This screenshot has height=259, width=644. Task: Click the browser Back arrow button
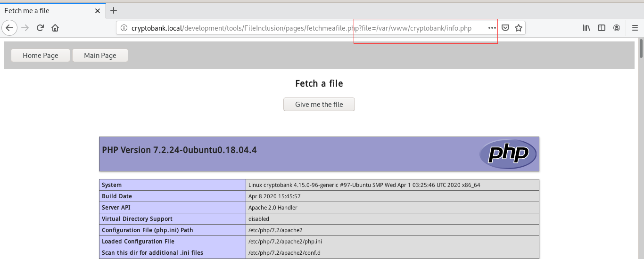[9, 28]
